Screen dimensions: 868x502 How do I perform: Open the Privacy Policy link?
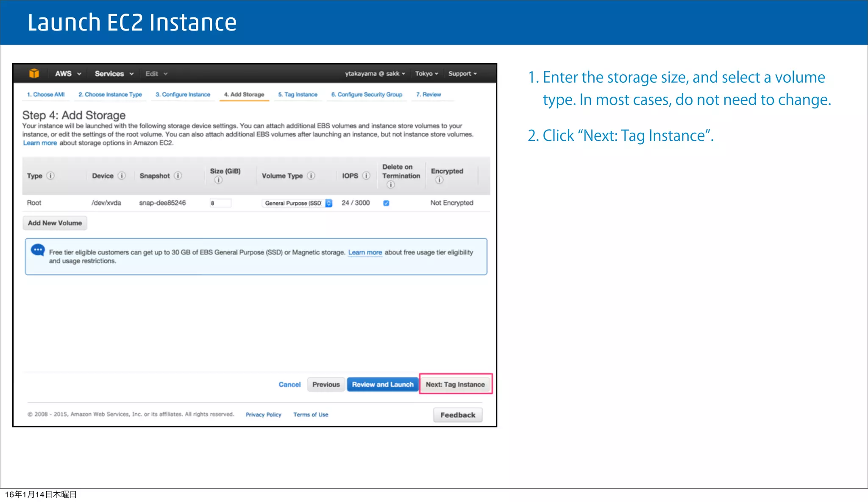click(x=263, y=415)
